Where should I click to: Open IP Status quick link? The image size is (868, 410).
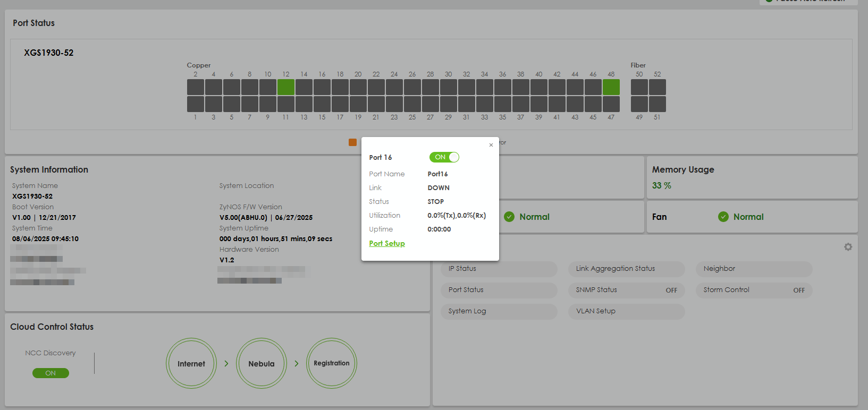(499, 269)
